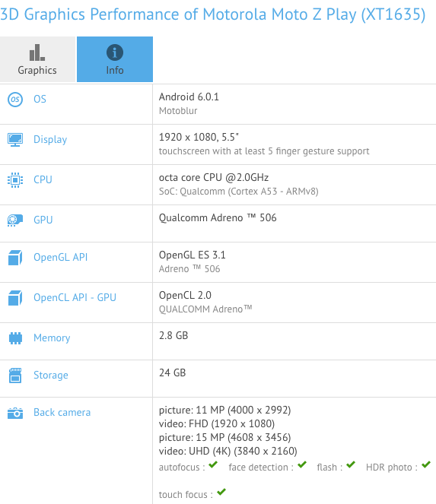Screen dimensions: 436x504
Task: Click the Graphics bar chart icon
Action: click(x=37, y=52)
